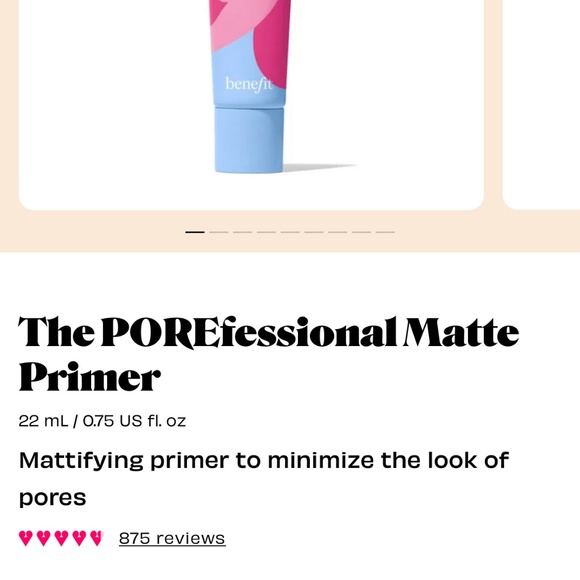Click the 22 mL / 0.75 US fl. oz size text
Image resolution: width=580 pixels, height=580 pixels.
click(x=102, y=421)
